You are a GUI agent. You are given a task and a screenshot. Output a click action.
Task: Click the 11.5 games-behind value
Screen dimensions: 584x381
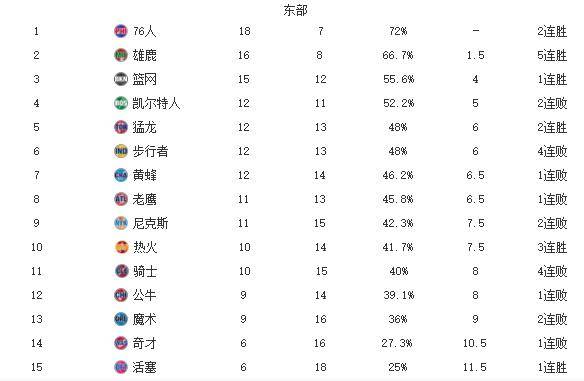click(x=475, y=368)
